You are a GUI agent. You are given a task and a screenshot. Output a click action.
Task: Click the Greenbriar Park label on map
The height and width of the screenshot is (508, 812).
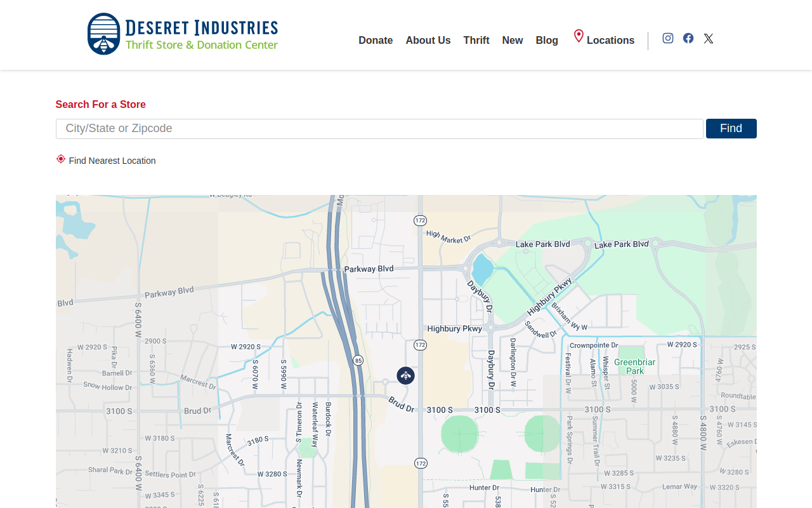[x=634, y=366]
